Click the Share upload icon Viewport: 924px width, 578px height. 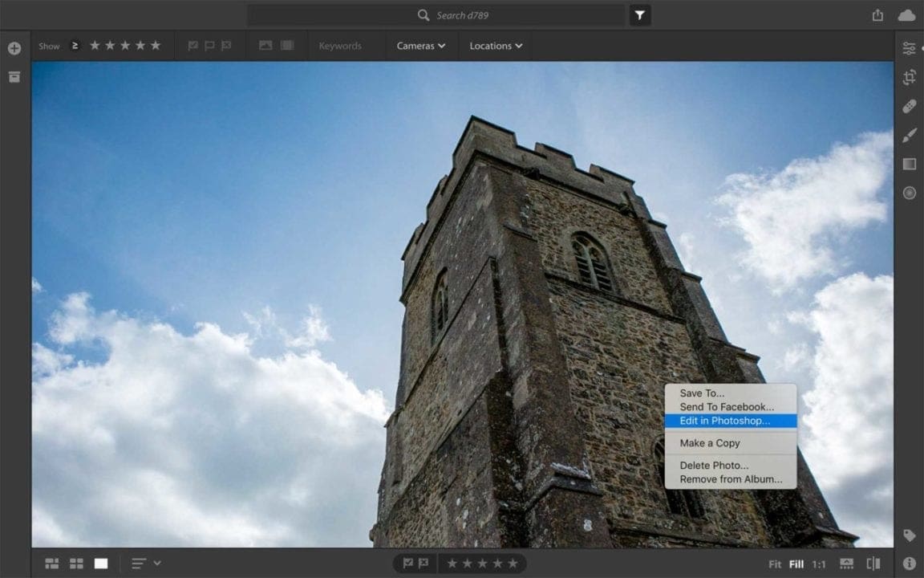click(x=877, y=14)
